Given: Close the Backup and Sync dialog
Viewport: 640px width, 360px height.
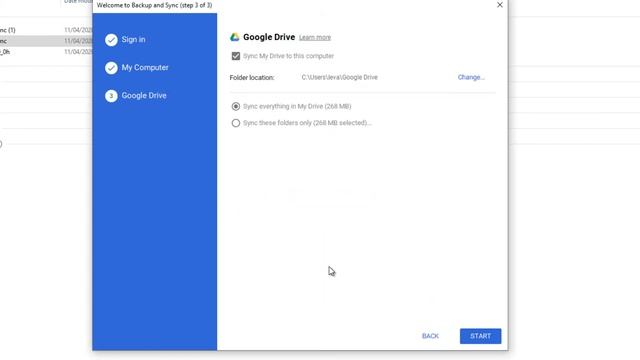Looking at the screenshot, I should coord(500,5).
